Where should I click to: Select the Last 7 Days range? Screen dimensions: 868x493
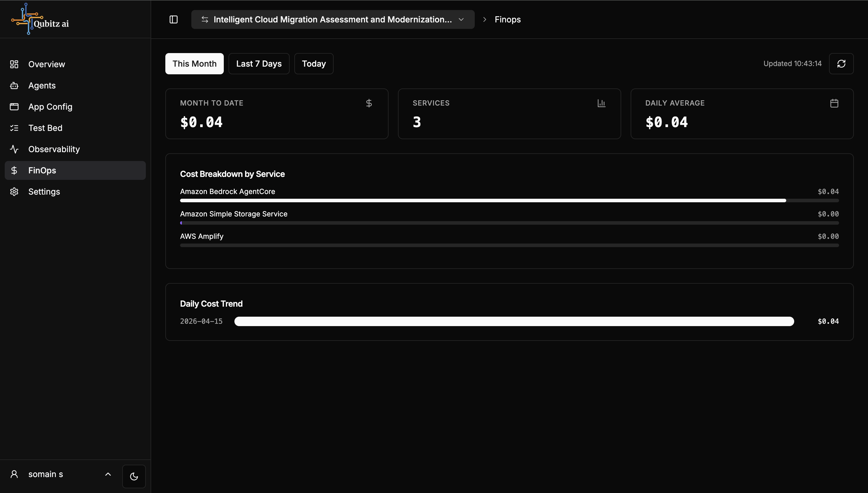[x=259, y=64]
